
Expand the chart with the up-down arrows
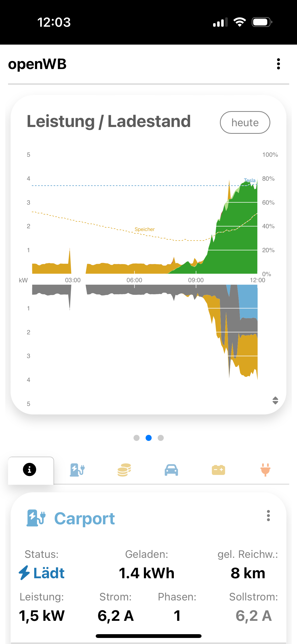click(x=275, y=400)
